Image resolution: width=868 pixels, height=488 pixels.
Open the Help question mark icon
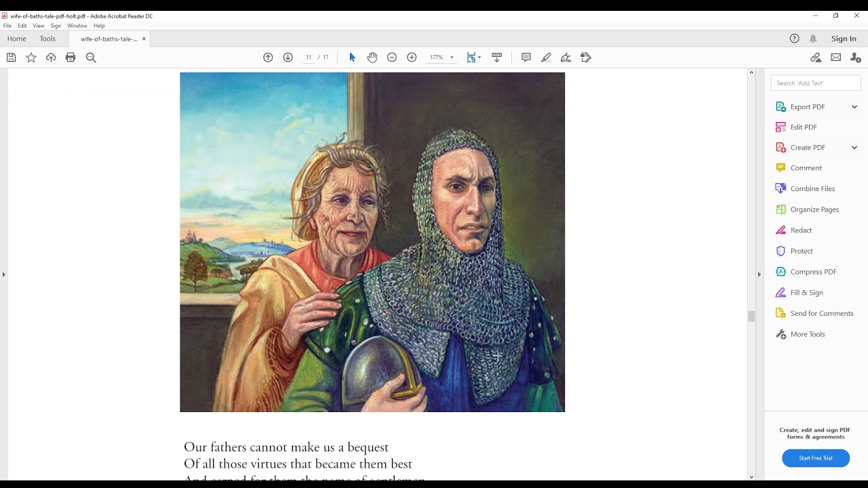pyautogui.click(x=795, y=39)
